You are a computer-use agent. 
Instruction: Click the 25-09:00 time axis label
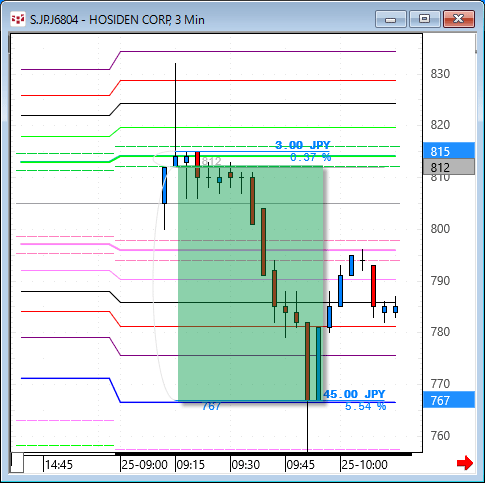pos(144,464)
